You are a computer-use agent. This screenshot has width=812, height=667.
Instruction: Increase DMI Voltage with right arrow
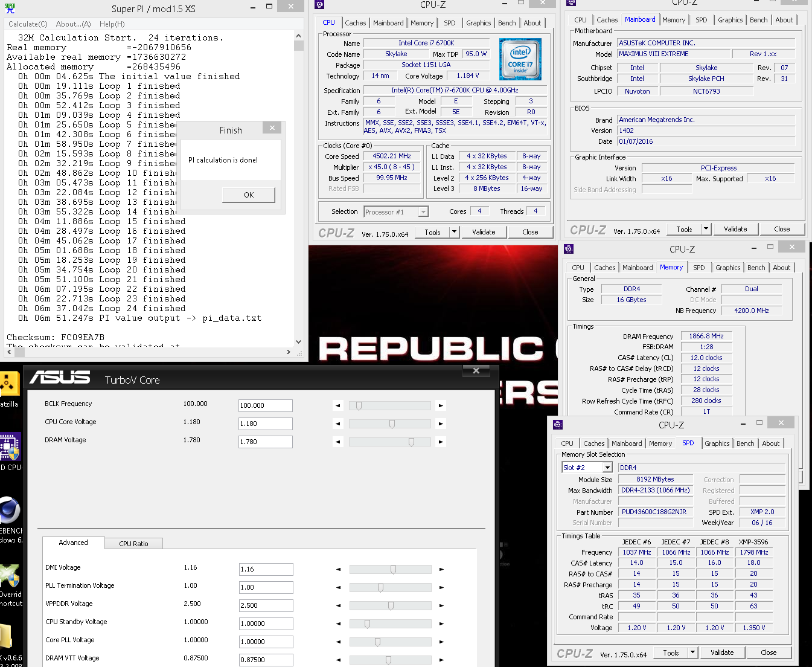441,569
